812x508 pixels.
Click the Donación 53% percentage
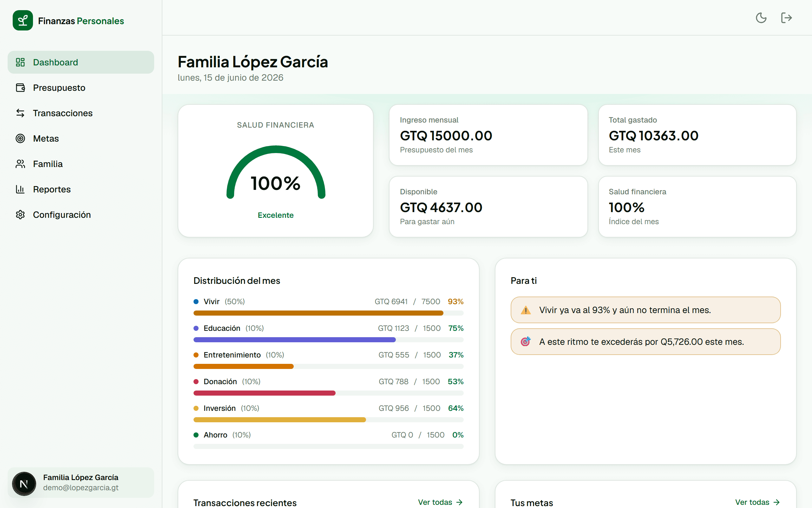pyautogui.click(x=455, y=382)
